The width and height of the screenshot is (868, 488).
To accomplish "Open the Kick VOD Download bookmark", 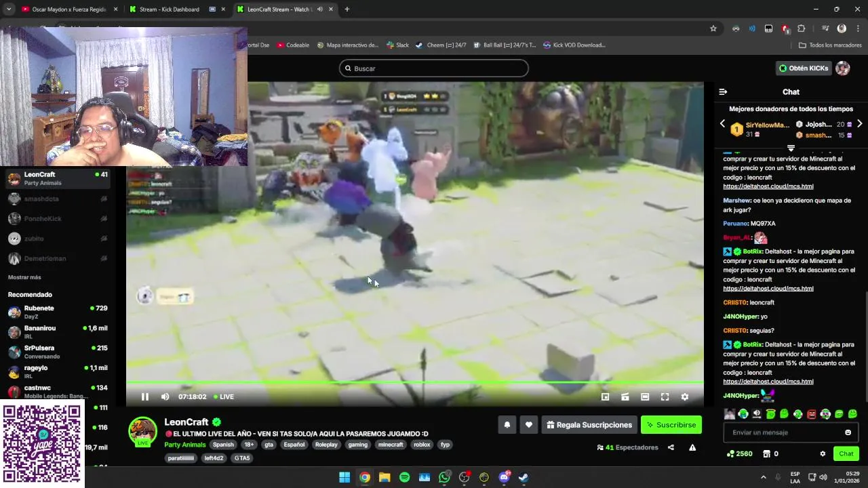I will 574,45.
